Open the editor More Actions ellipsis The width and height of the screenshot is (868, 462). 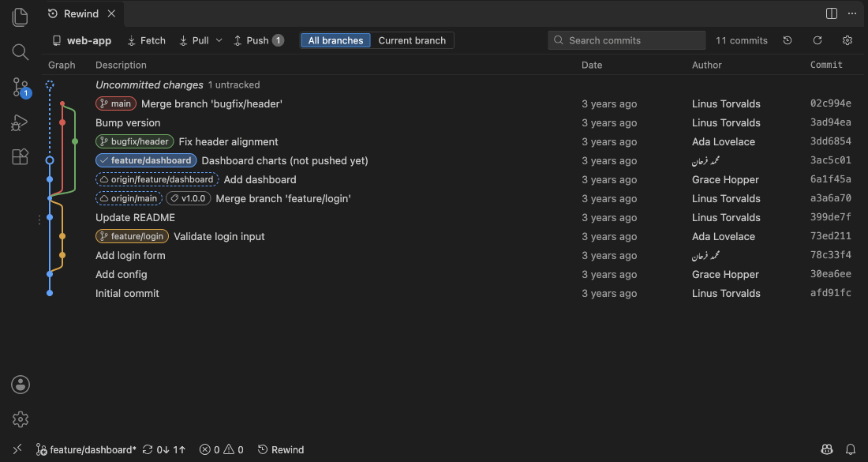(x=852, y=13)
